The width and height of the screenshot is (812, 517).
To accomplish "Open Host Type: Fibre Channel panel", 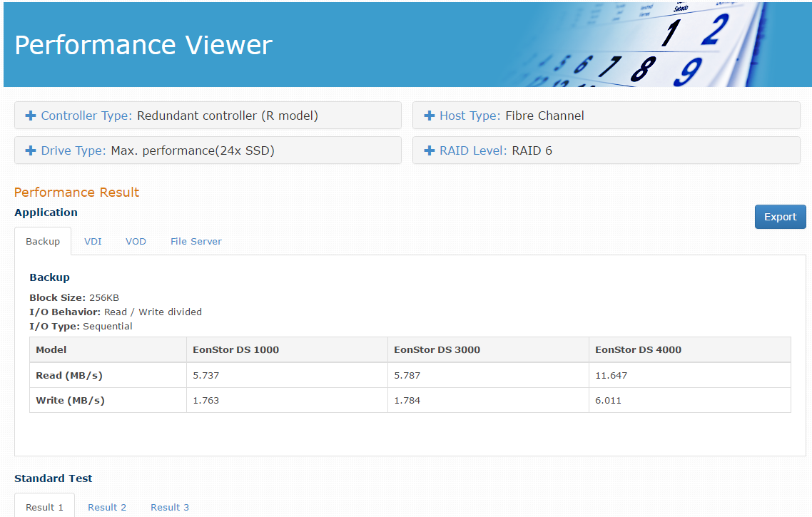I will (x=606, y=115).
